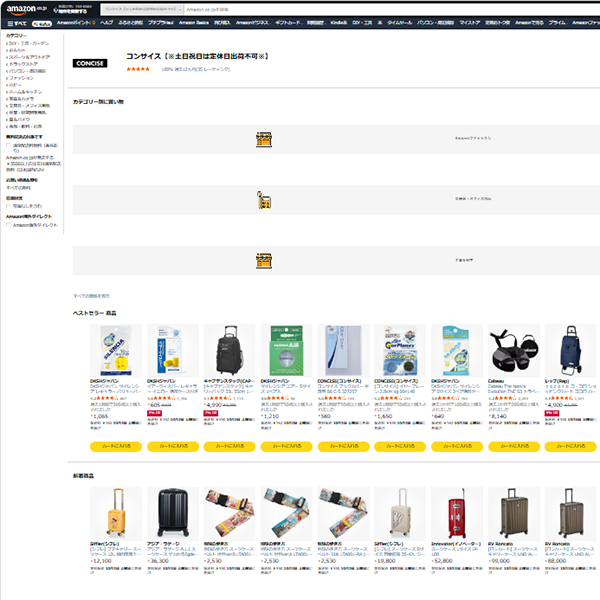
Task: Open the red Innovator suitcase thumbnail
Action: point(457,514)
